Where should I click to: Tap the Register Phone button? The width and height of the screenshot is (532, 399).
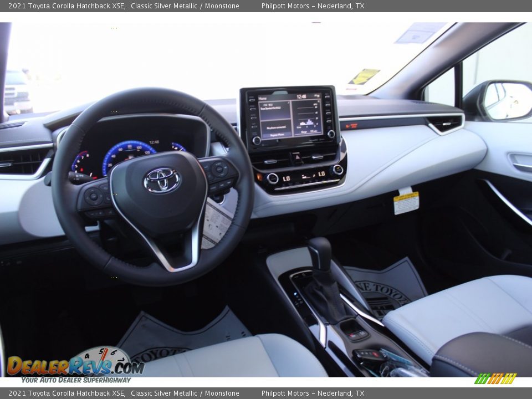tap(277, 134)
